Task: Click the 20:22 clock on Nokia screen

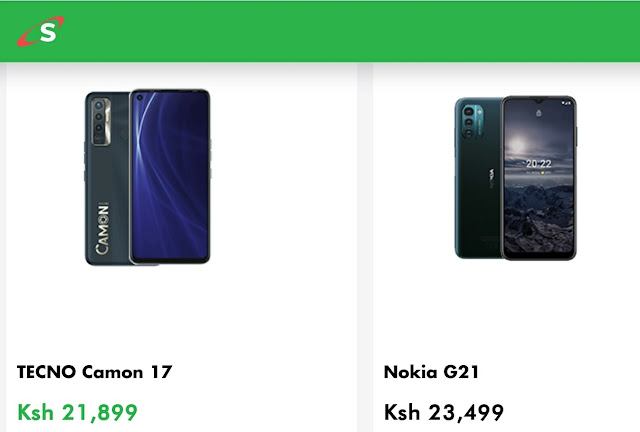Action: 538,164
